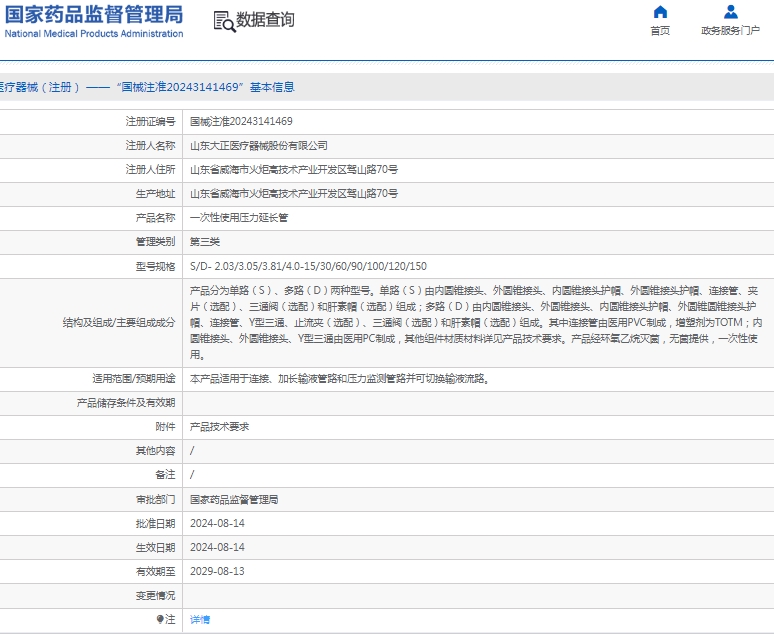Image resolution: width=774 pixels, height=637 pixels.
Task: Select the 适用范围 description text
Action: 340,379
